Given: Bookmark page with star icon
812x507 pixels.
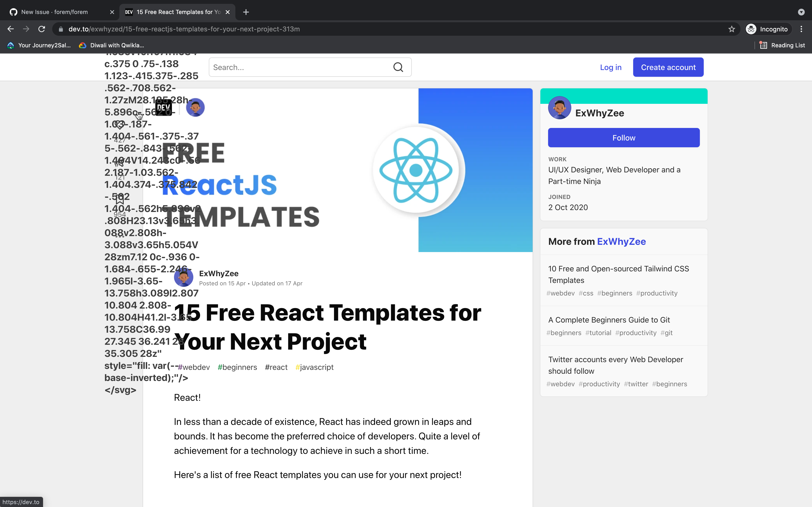Looking at the screenshot, I should (x=732, y=29).
